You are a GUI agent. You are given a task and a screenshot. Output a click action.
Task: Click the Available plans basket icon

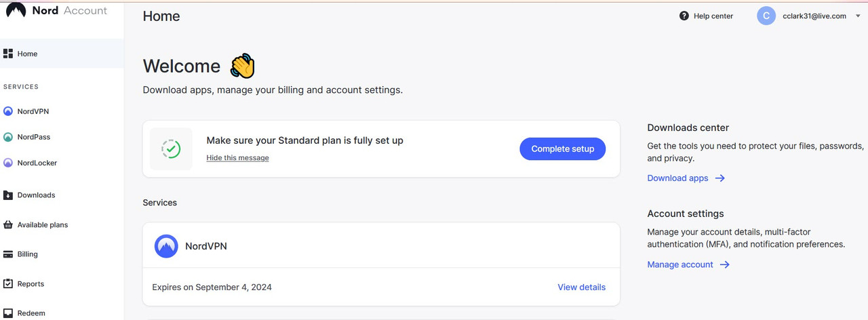(8, 225)
